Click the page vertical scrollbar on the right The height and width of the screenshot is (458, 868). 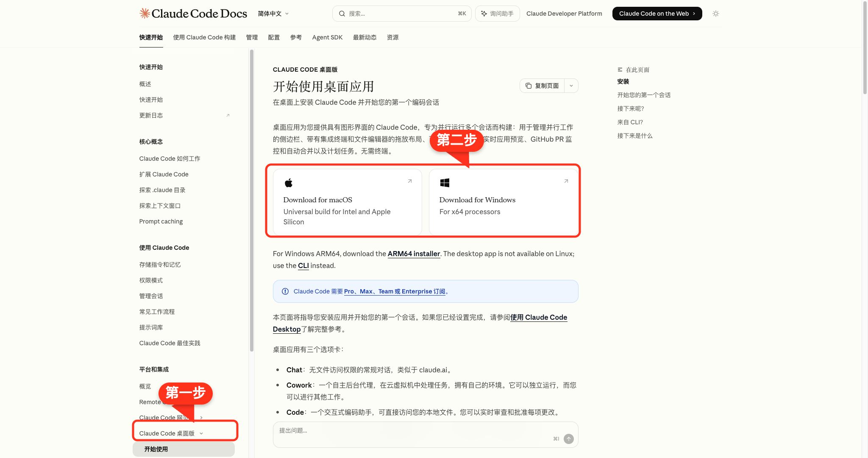pyautogui.click(x=865, y=47)
